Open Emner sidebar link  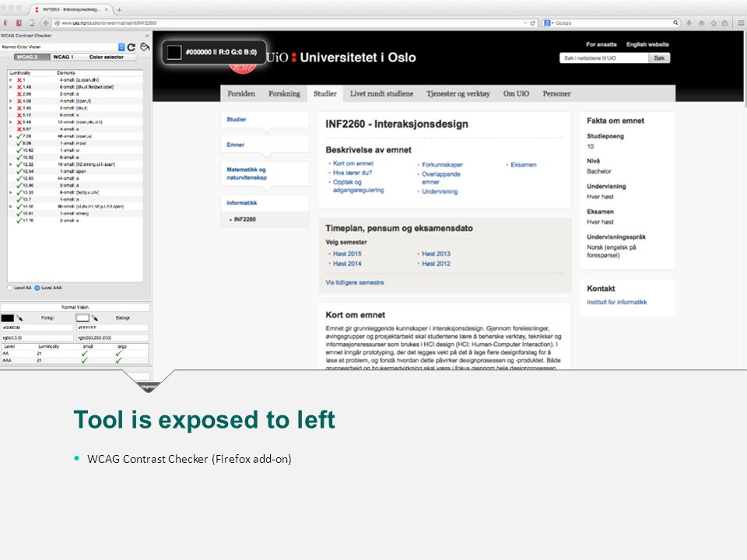tap(236, 145)
